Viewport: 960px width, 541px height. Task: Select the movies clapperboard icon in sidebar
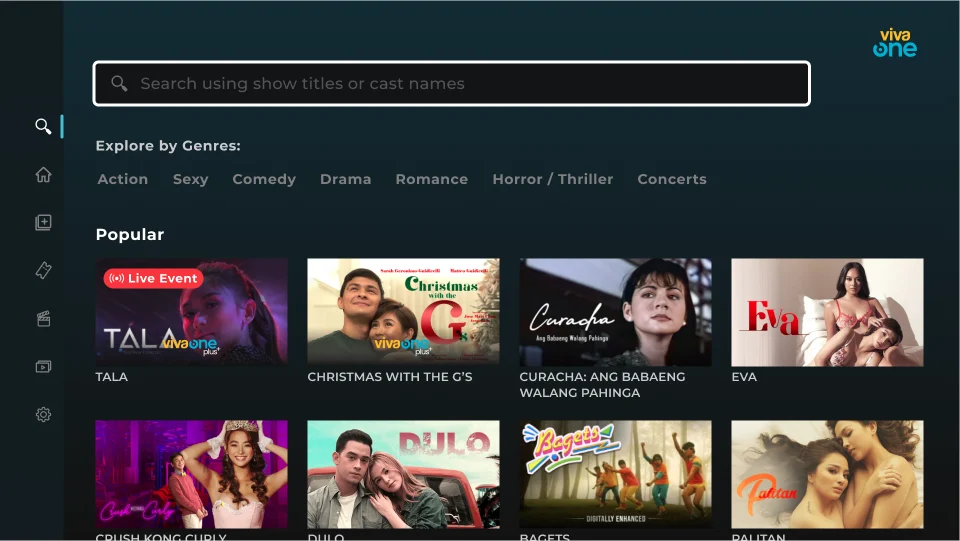(x=43, y=319)
